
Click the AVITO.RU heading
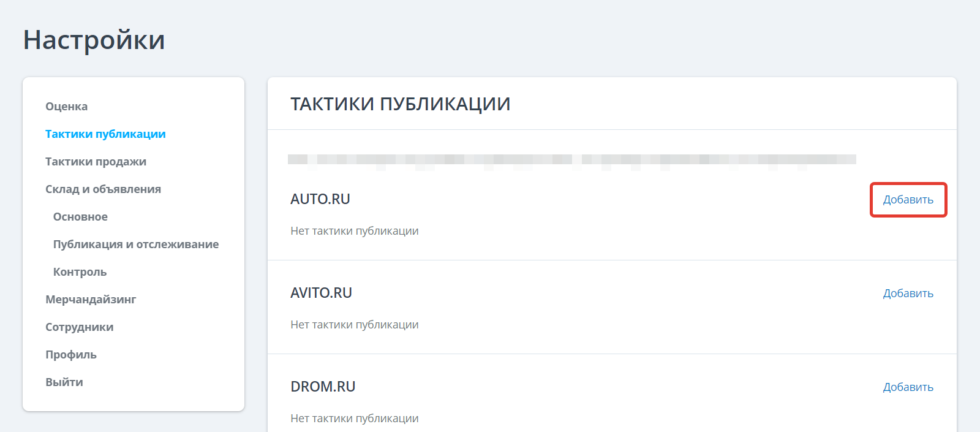(x=321, y=293)
